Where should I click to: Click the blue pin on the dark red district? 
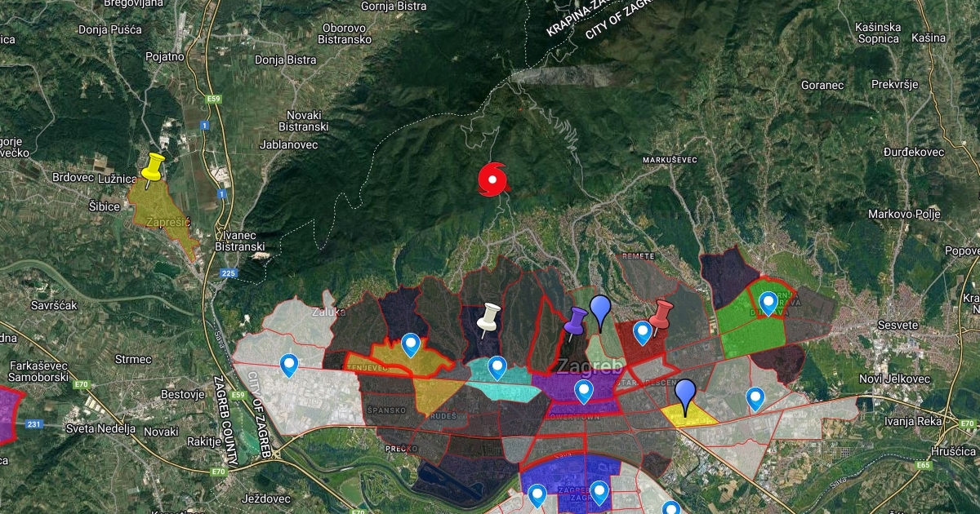[x=643, y=331]
